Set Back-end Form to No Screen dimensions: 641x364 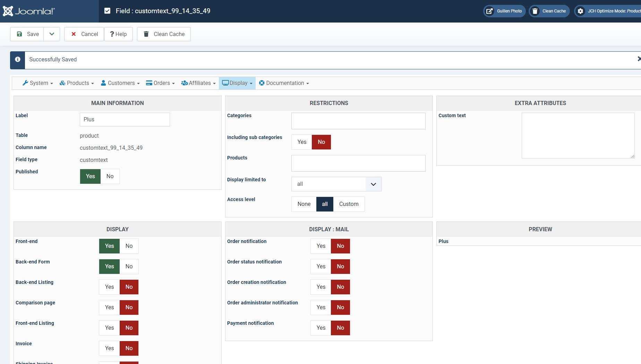coord(129,267)
